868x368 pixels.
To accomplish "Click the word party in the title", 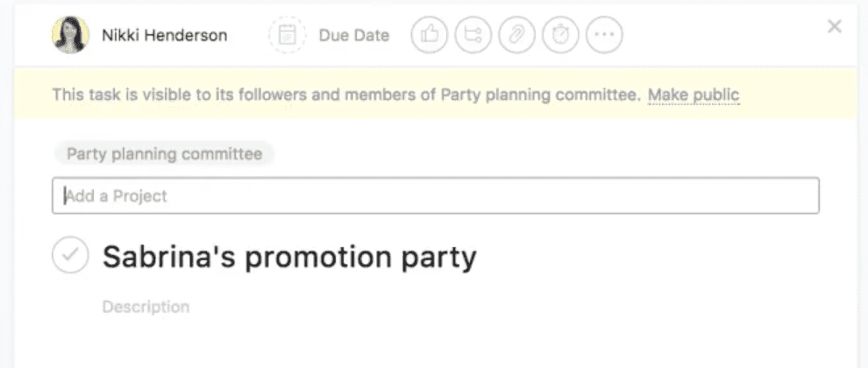I will pyautogui.click(x=438, y=258).
